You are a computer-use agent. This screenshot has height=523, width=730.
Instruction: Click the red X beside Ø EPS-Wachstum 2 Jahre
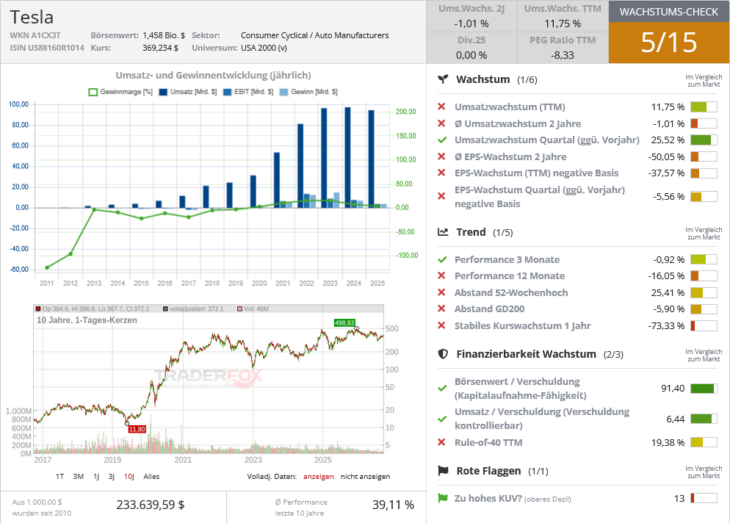(x=441, y=156)
